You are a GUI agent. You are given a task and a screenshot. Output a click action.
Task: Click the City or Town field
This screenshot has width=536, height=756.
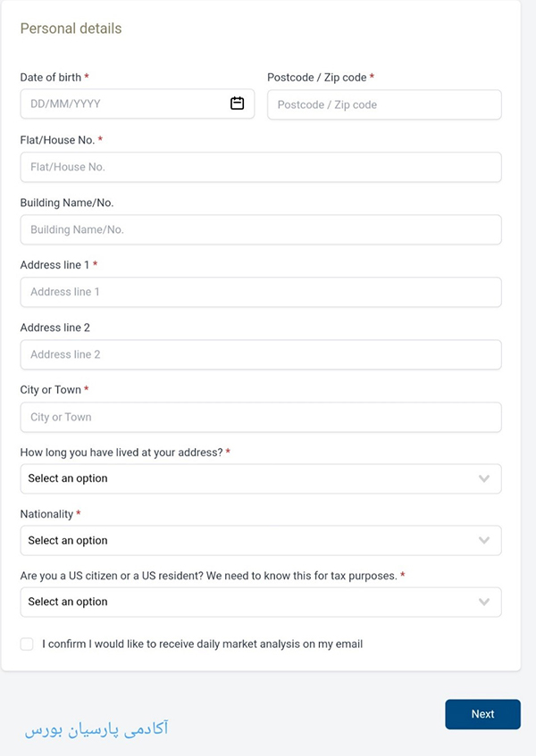pyautogui.click(x=260, y=417)
